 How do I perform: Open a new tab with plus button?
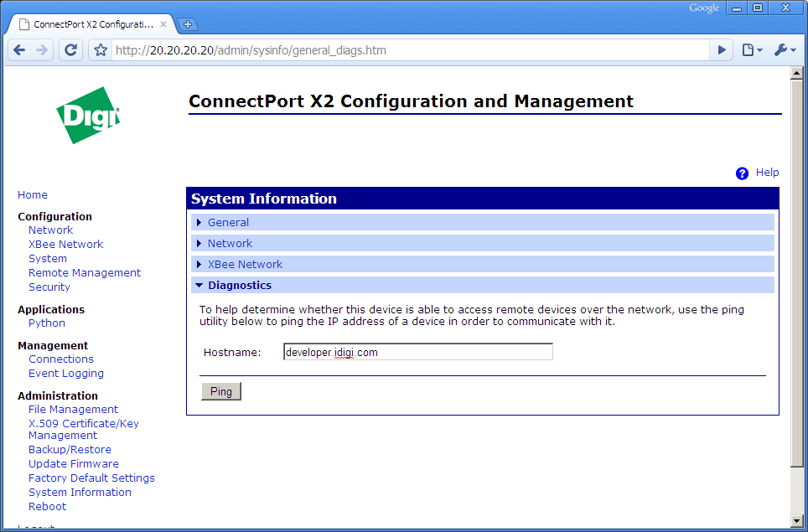pyautogui.click(x=188, y=24)
